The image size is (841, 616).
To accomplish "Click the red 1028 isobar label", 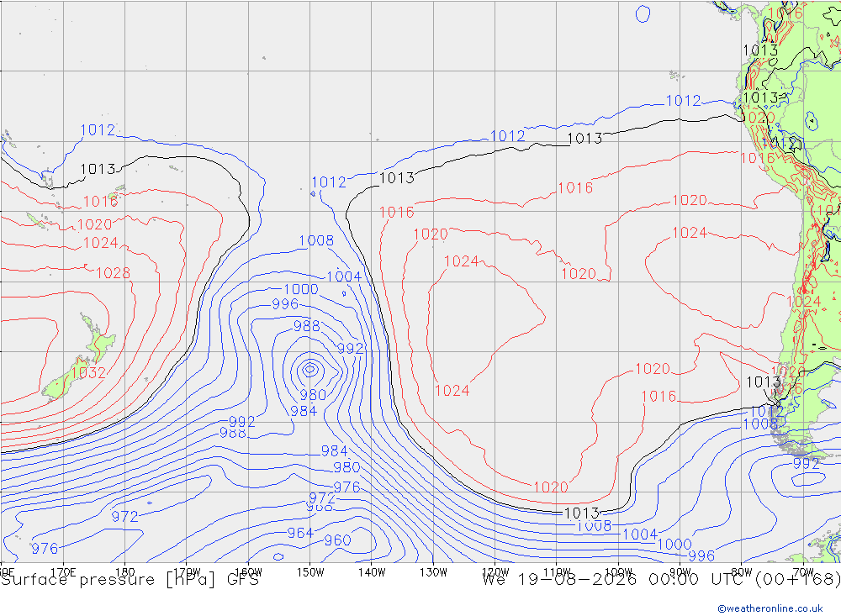I will pos(114,273).
